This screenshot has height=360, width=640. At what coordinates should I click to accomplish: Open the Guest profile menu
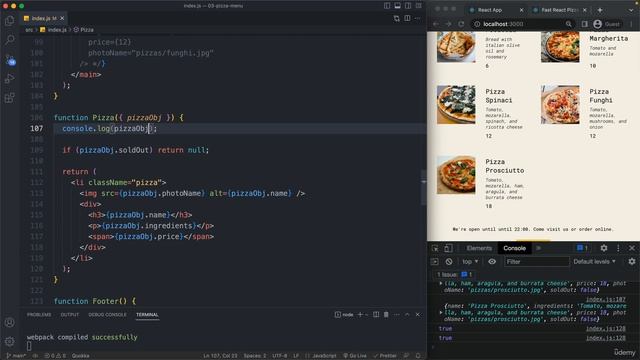(607, 24)
